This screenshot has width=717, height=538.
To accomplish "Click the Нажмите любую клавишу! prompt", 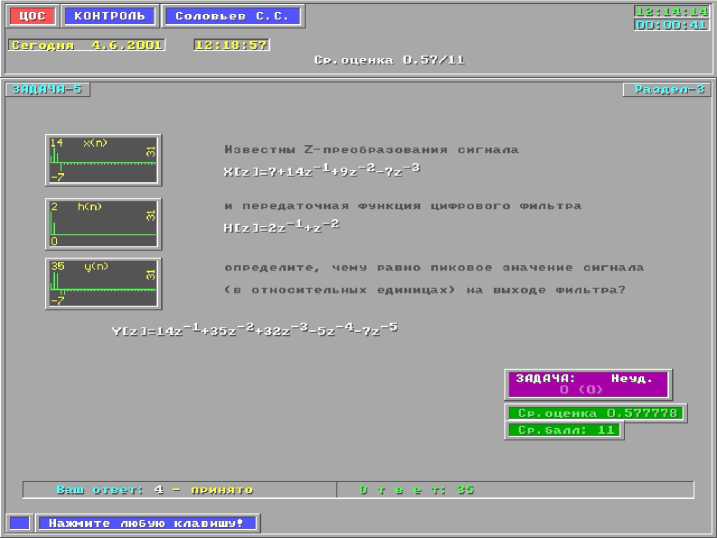I will pyautogui.click(x=147, y=523).
